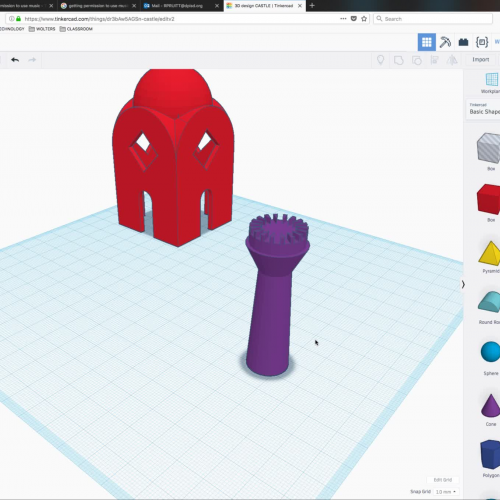
Task: Open the page actions three-dots menu
Action: click(343, 19)
